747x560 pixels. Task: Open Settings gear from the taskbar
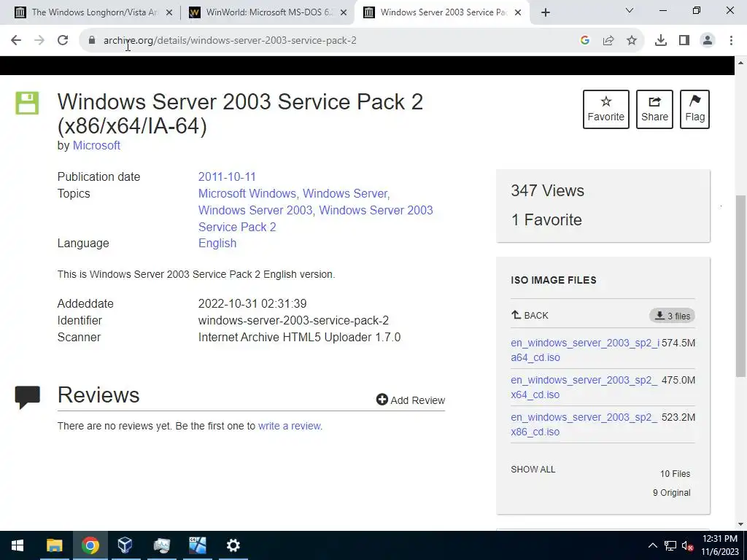point(233,545)
